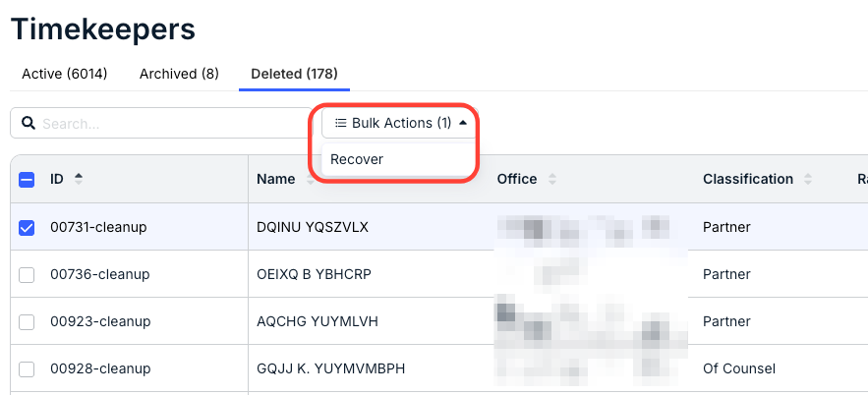
Task: Collapse Bulk Actions using the caret arrow
Action: pyautogui.click(x=463, y=122)
